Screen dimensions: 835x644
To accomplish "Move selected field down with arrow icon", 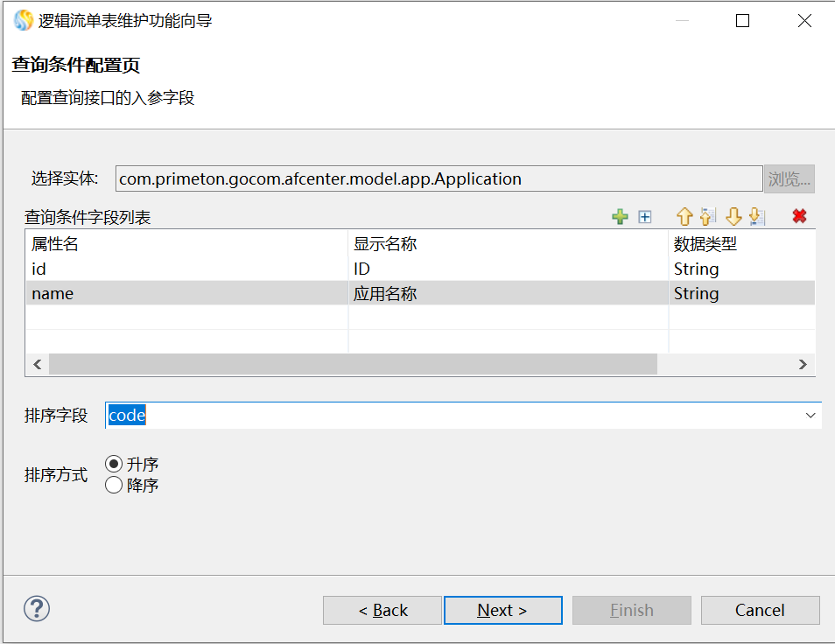I will 733,217.
